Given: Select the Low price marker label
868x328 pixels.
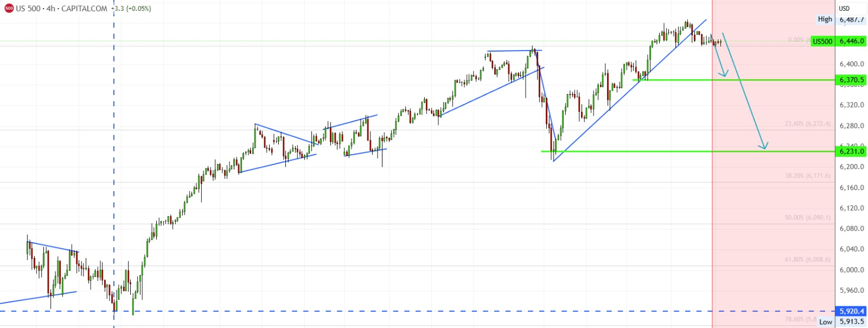Looking at the screenshot, I should point(825,322).
